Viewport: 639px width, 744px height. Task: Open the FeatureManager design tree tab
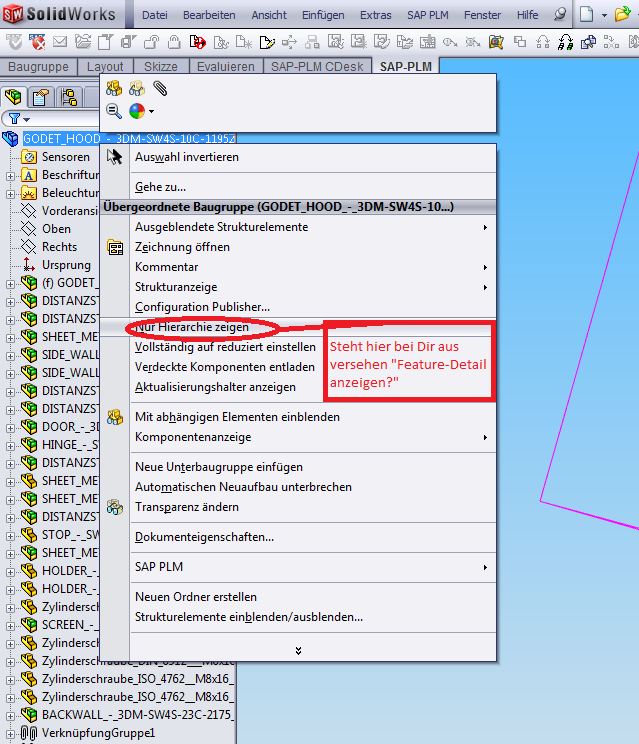tap(13, 97)
